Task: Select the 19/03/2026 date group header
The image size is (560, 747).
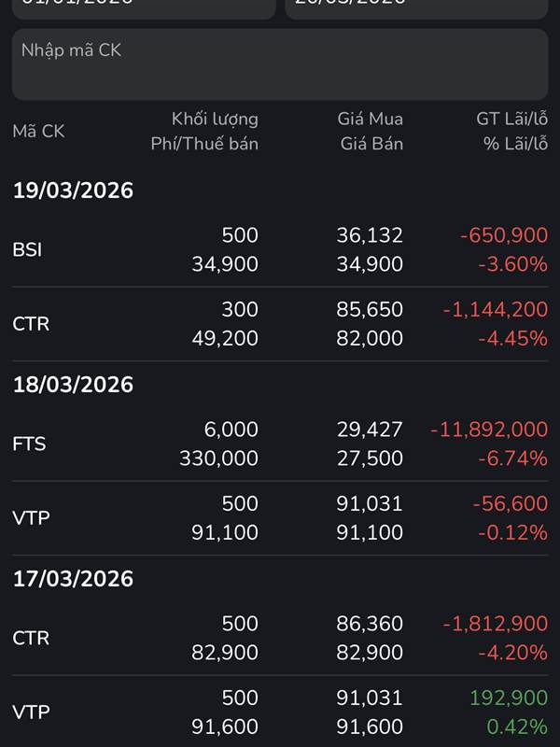Action: (x=74, y=190)
